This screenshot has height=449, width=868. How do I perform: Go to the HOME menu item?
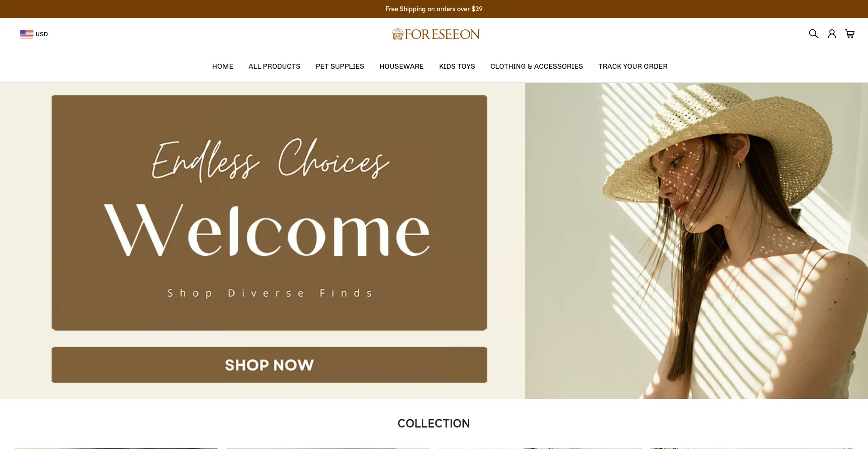pyautogui.click(x=222, y=66)
